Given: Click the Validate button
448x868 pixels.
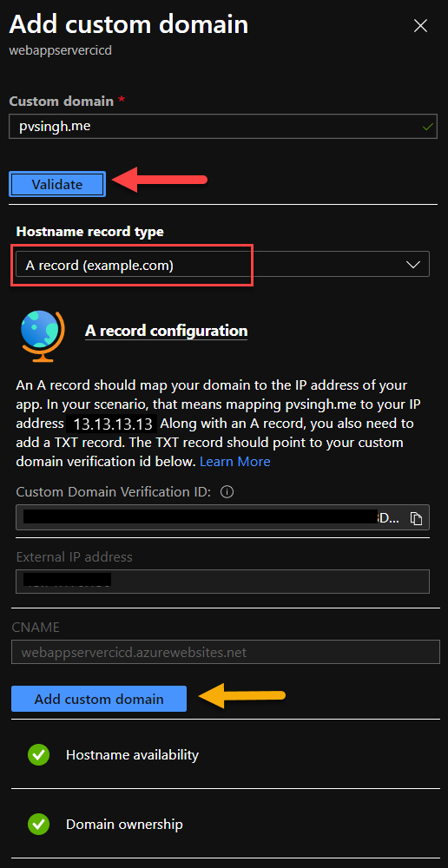Looking at the screenshot, I should pos(57,184).
